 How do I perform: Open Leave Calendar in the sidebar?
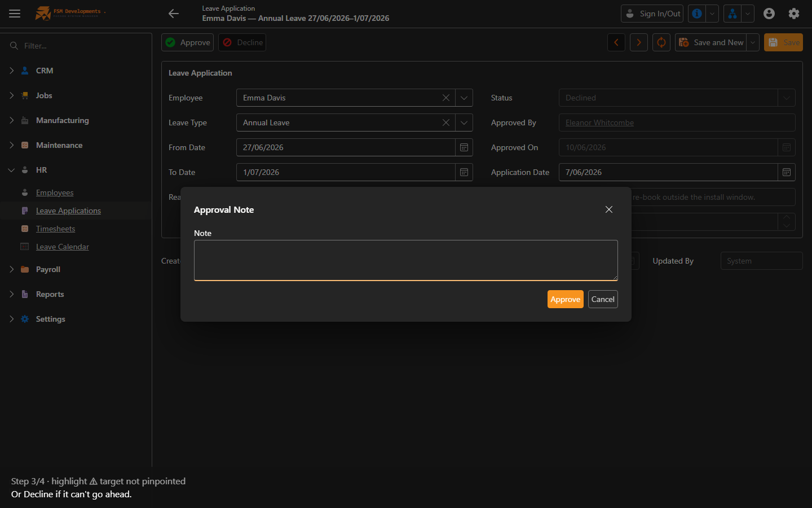point(63,247)
